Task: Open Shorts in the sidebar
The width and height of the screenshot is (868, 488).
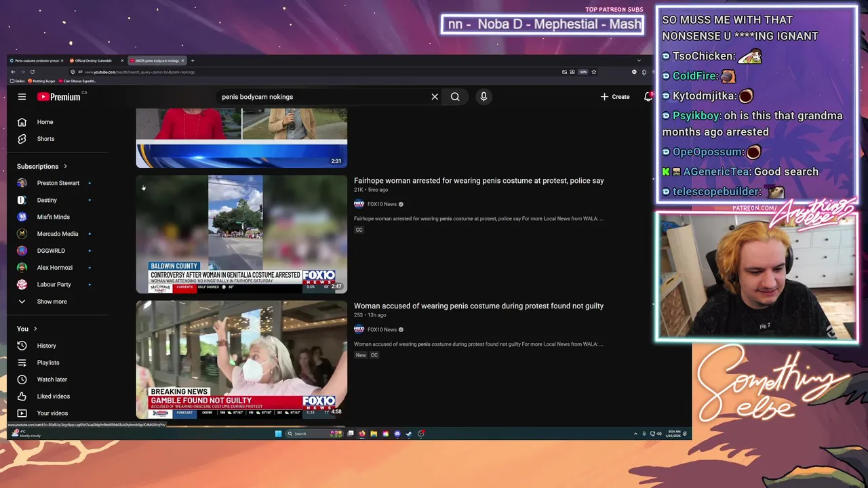Action: pyautogui.click(x=45, y=139)
